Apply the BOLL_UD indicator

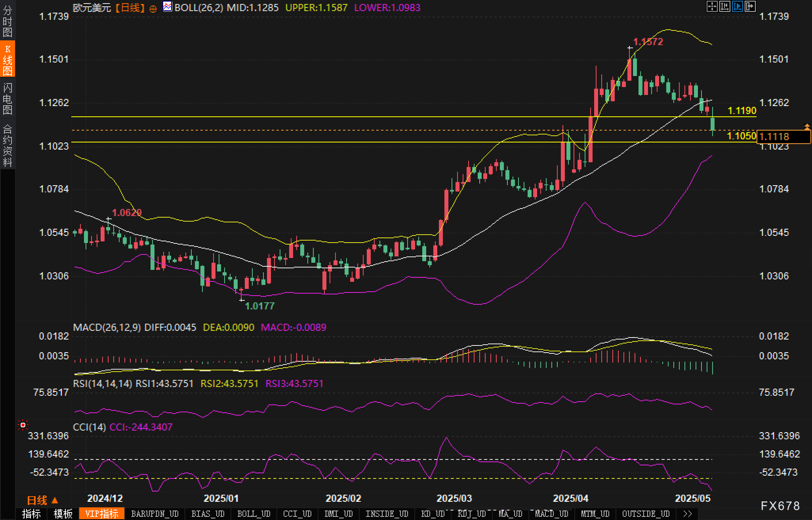tap(254, 514)
